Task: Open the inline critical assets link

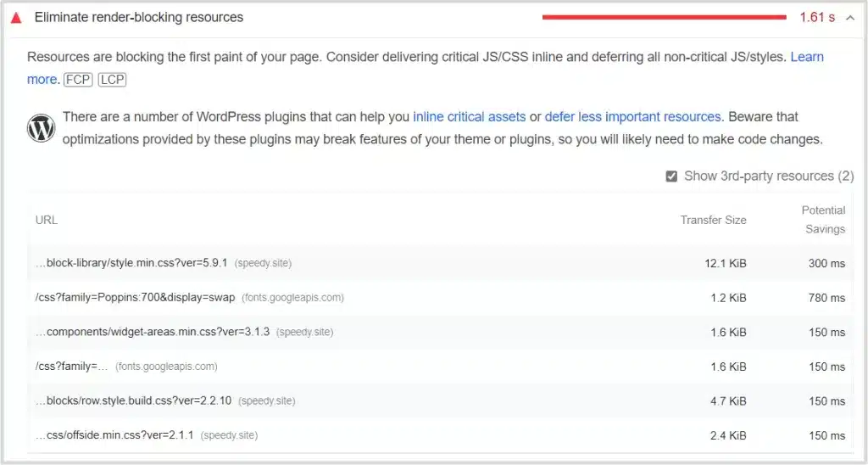Action: (x=469, y=117)
